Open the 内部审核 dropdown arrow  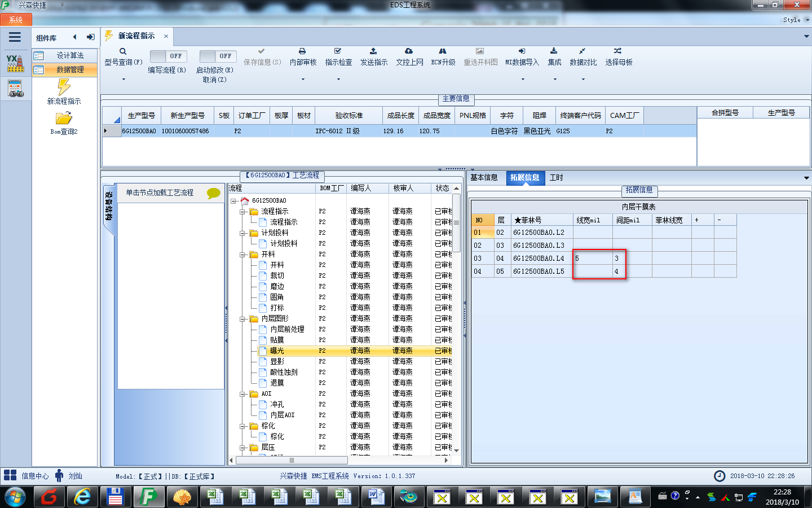coord(303,80)
